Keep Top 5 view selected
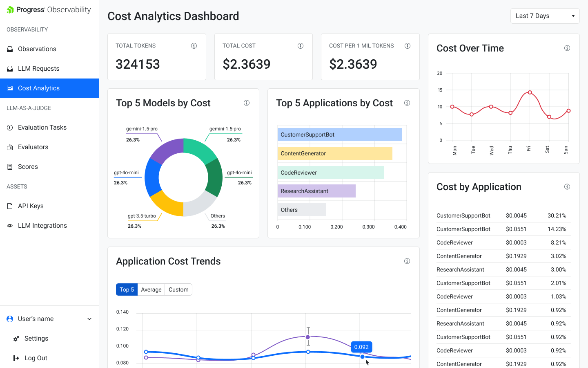This screenshot has width=588, height=368. (x=127, y=289)
